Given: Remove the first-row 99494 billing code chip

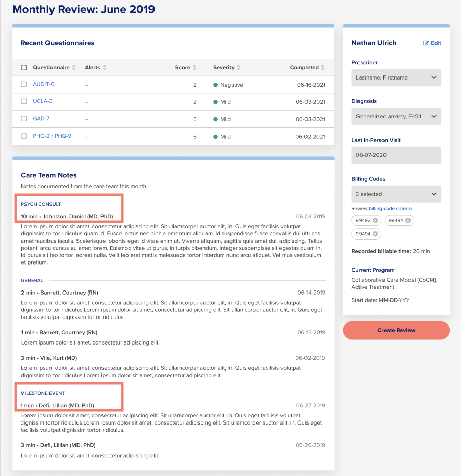Looking at the screenshot, I should (408, 220).
